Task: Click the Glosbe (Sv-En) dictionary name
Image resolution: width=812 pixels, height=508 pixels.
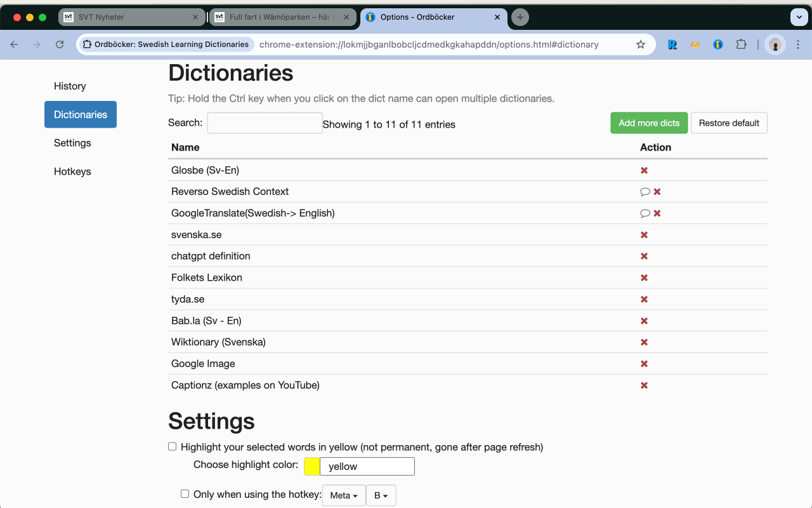Action: click(205, 170)
